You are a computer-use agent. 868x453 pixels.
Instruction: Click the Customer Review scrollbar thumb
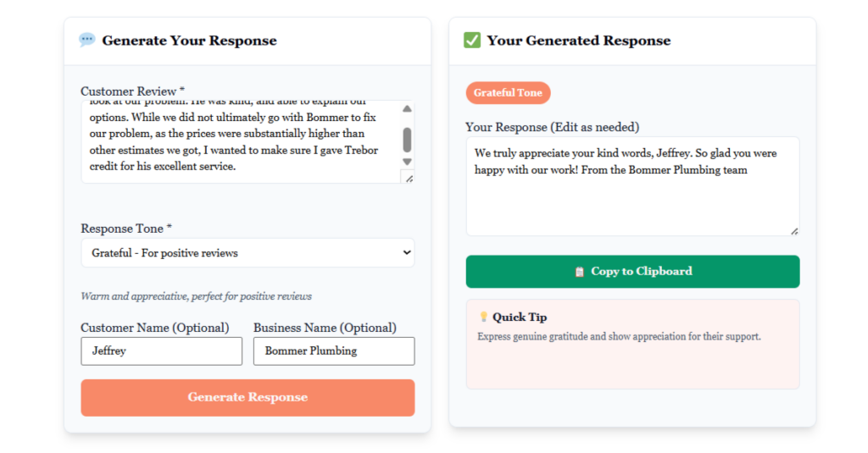coord(407,140)
